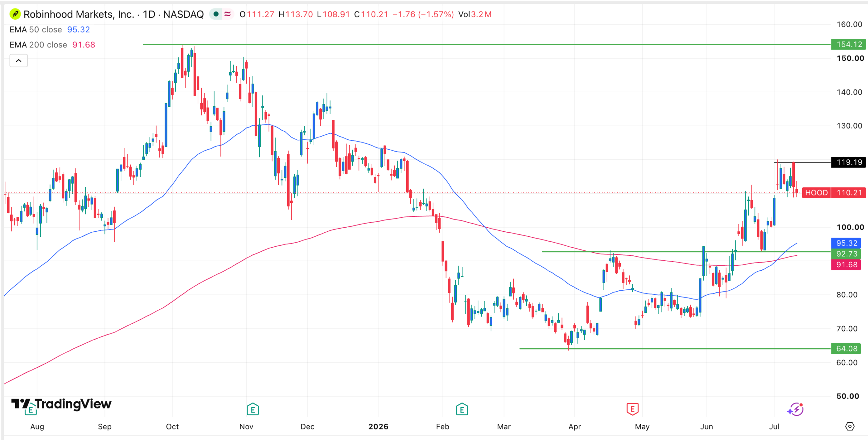Click the O 111.27 open price readout
Image resolution: width=868 pixels, height=440 pixels.
tap(257, 14)
